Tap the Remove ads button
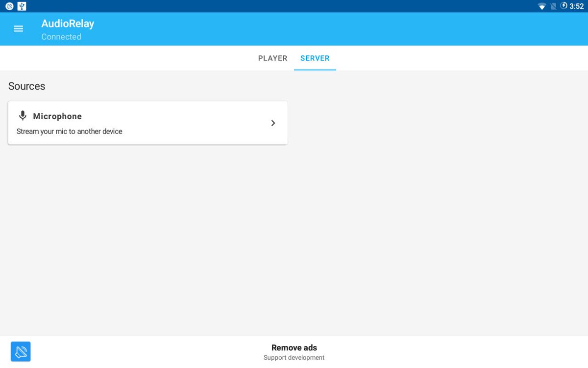The height and width of the screenshot is (368, 588). click(294, 352)
